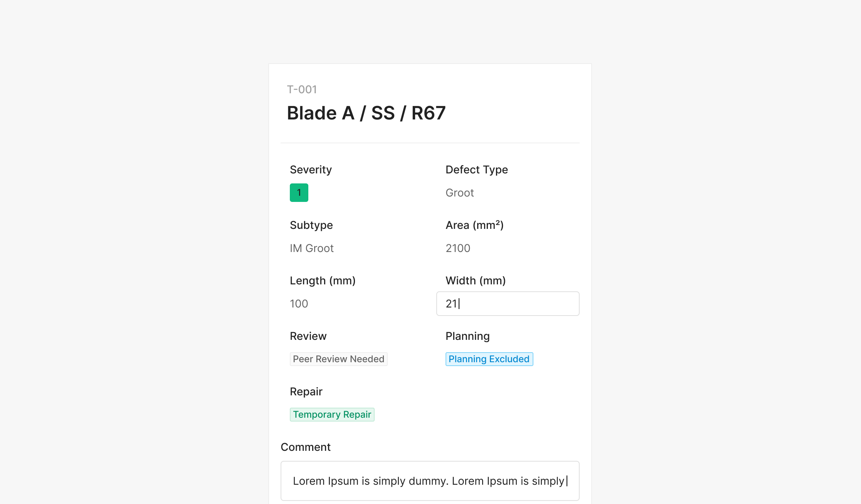Viewport: 861px width, 504px height.
Task: Click the Comment section label
Action: click(305, 447)
